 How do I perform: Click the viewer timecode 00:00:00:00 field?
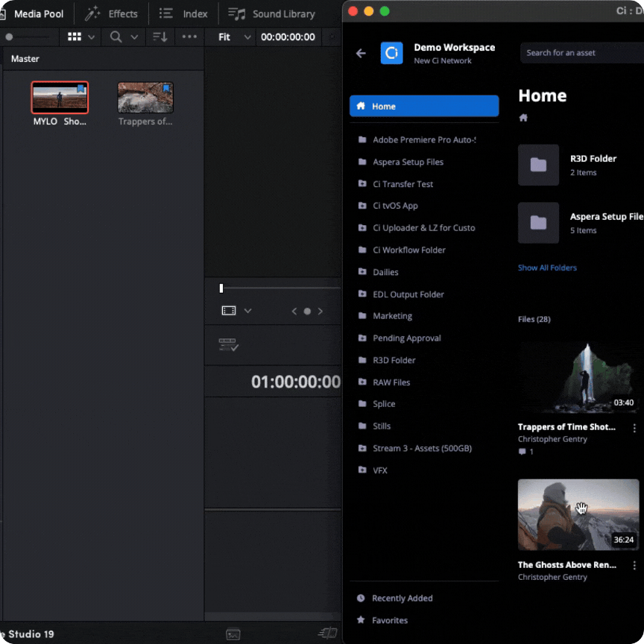tap(288, 37)
